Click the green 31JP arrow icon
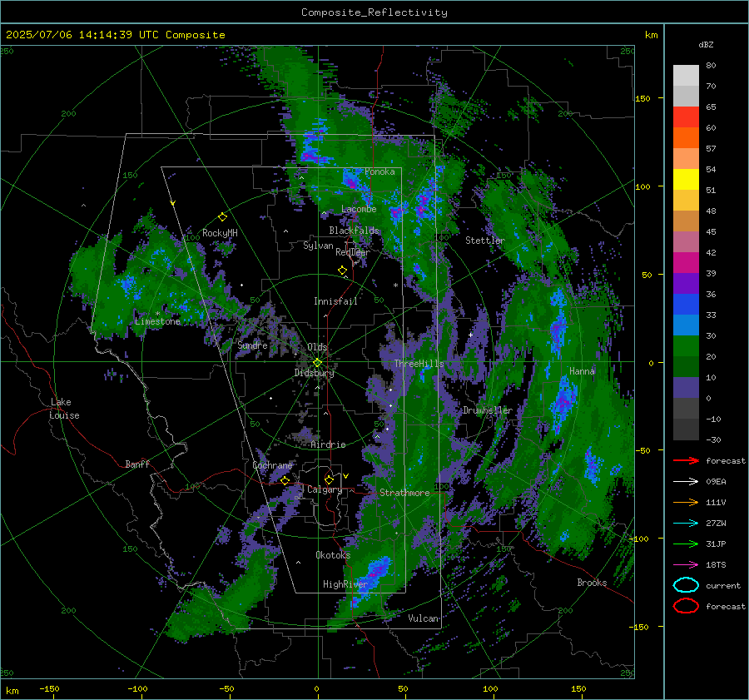The height and width of the screenshot is (700, 749). (x=686, y=544)
